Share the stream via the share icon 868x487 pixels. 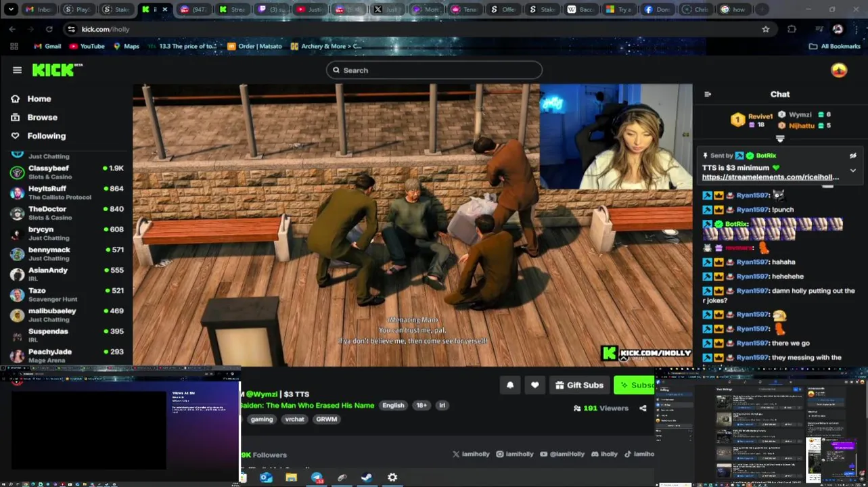click(x=643, y=409)
